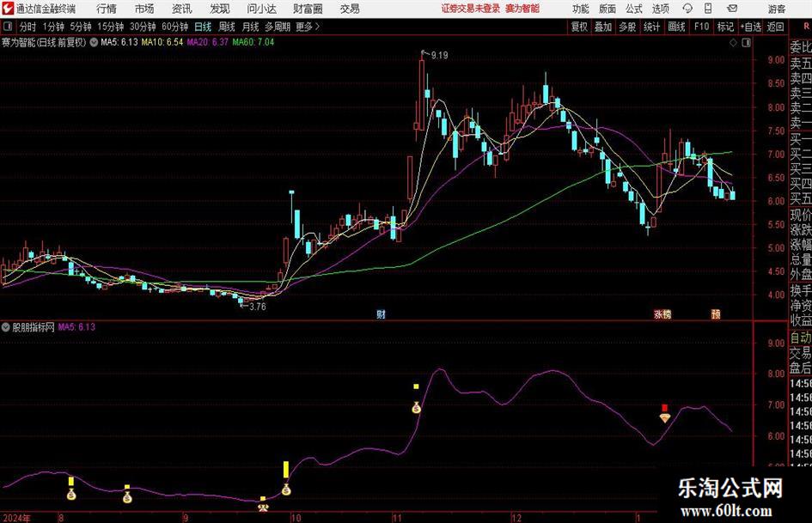812x523 pixels.
Task: Click the diamond icon above the chart
Action: tap(733, 43)
